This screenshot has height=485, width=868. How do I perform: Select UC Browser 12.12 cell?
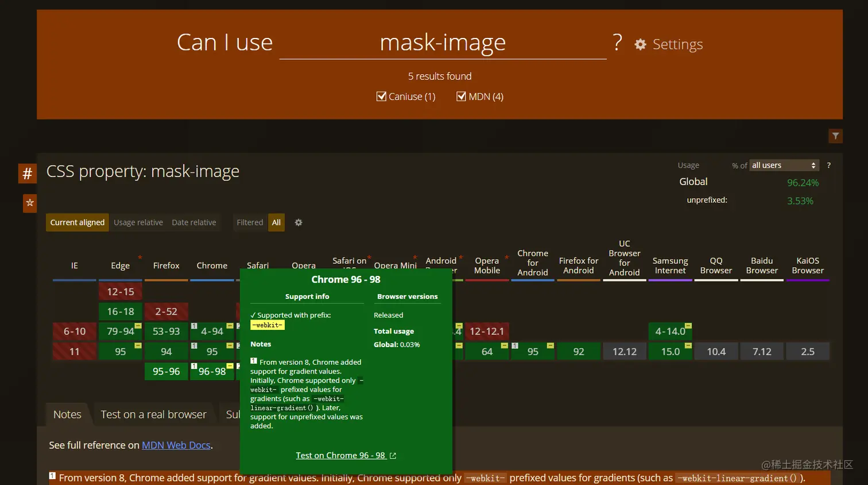click(x=625, y=352)
